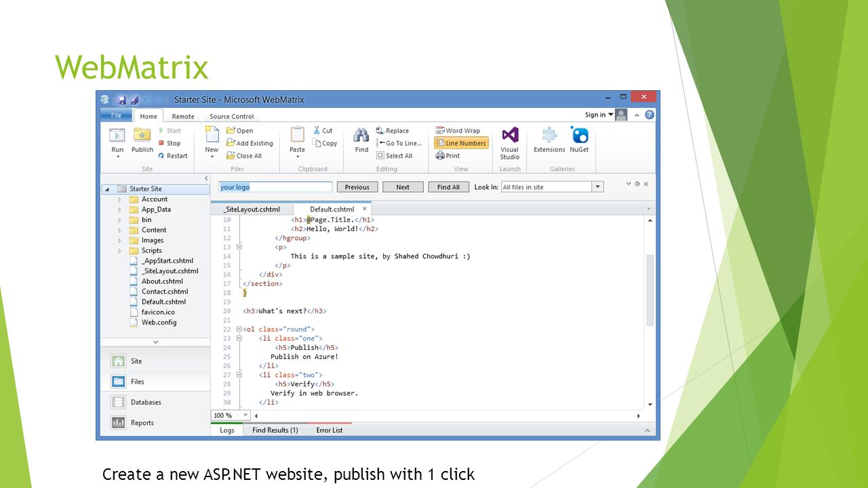Cut the selected text

pyautogui.click(x=323, y=131)
